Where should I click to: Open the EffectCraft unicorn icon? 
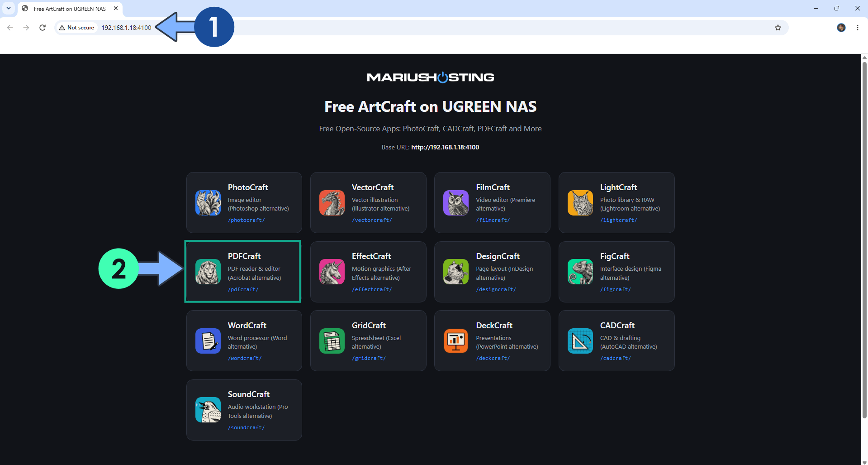point(332,272)
